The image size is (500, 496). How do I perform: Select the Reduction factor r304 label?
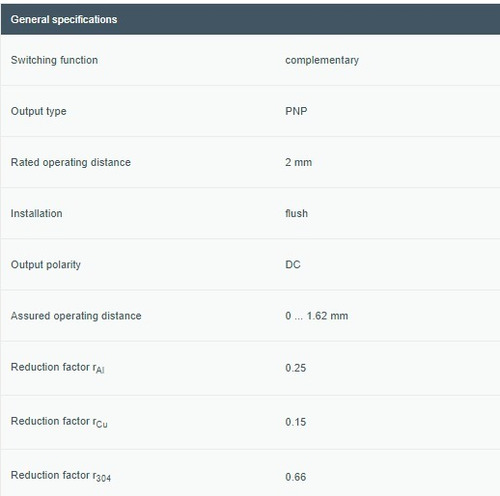click(61, 476)
